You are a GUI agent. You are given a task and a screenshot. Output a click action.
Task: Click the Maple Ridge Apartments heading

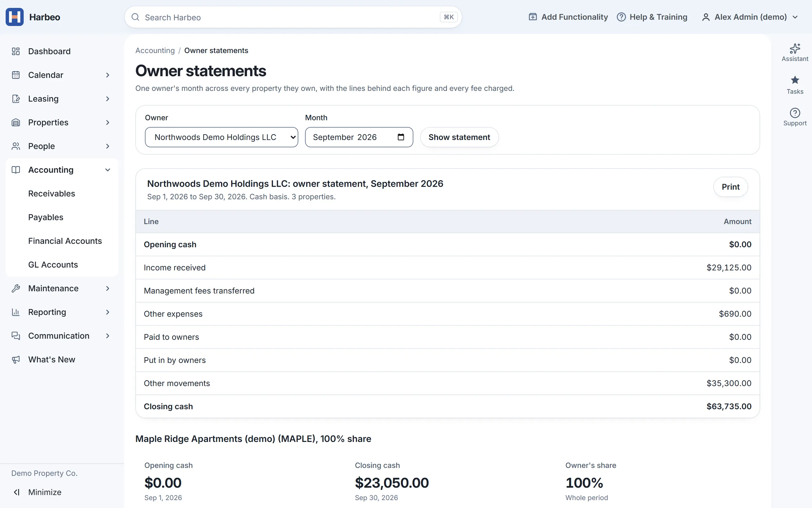pos(253,439)
